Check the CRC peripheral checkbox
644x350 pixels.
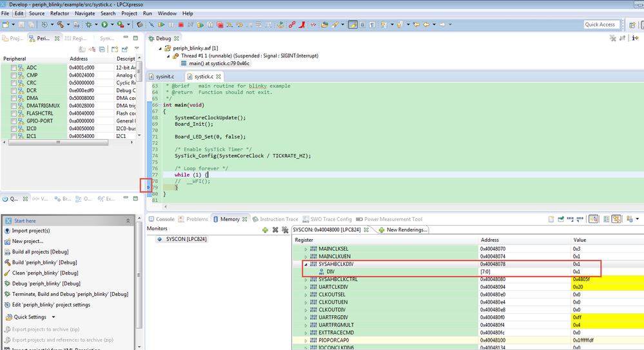pos(14,83)
